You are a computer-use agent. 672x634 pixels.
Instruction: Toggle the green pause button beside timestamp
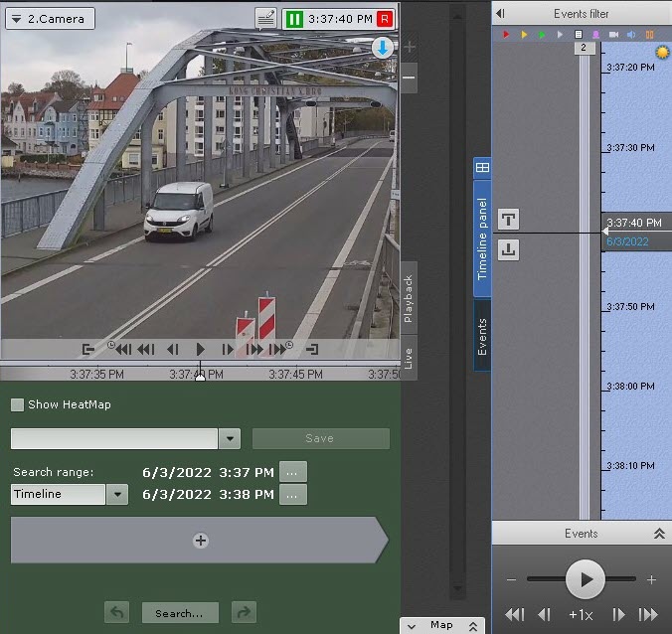[x=294, y=18]
